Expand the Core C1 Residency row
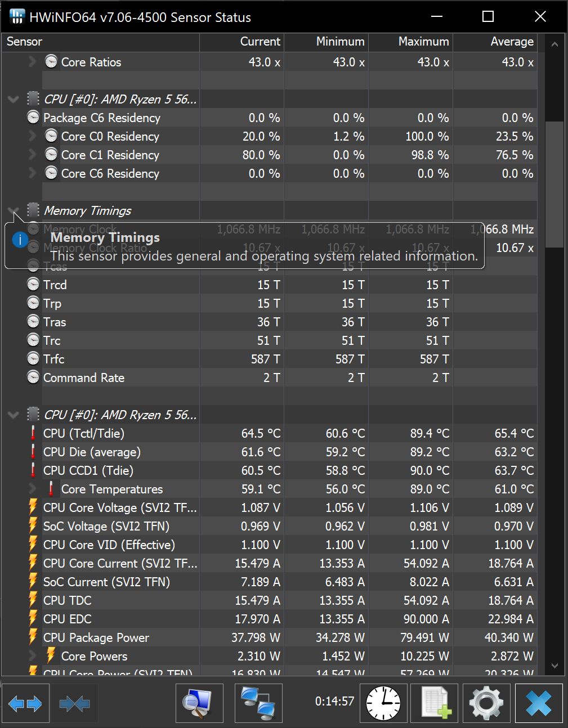Screen dimensions: 568x728 pos(32,155)
